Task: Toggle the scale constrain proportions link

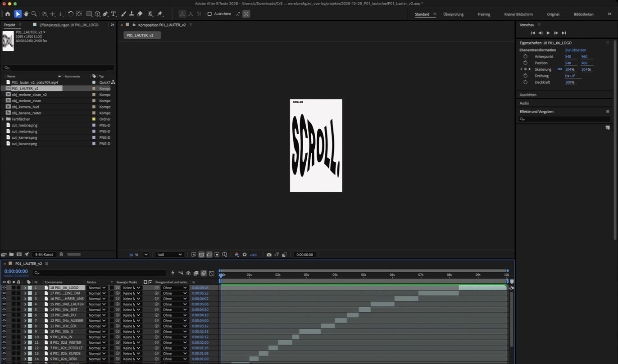Action: coord(560,69)
